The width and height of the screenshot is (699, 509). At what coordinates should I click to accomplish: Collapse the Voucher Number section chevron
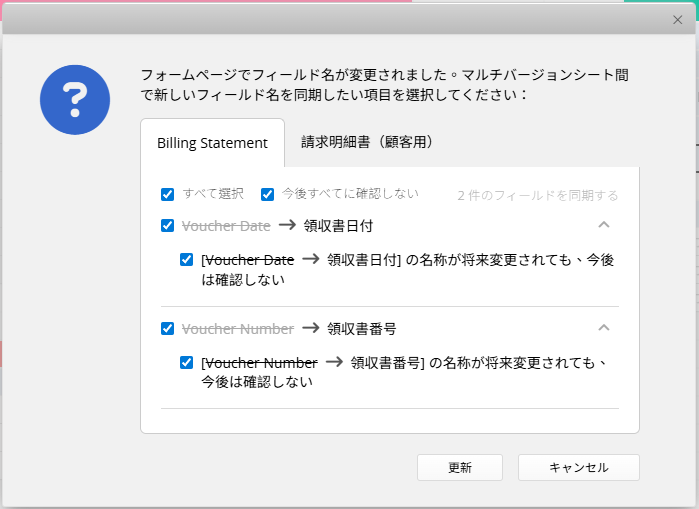pos(604,328)
